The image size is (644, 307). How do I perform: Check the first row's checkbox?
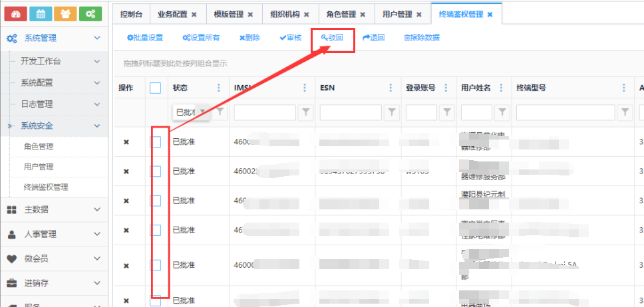click(156, 142)
